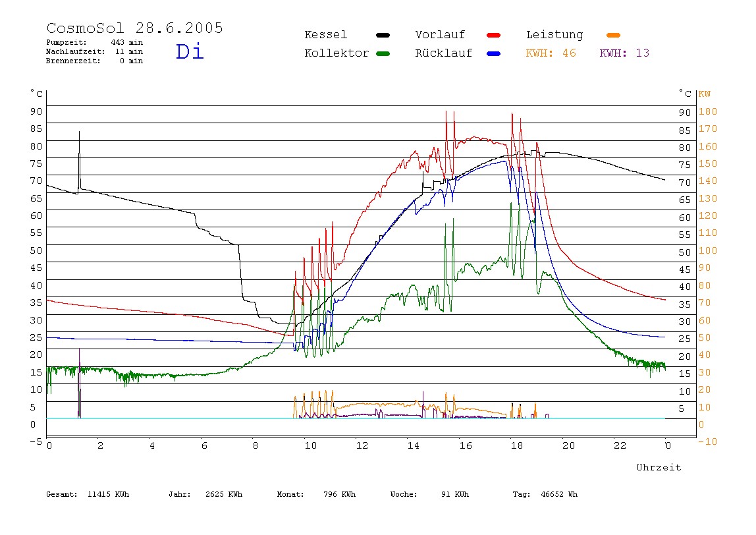This screenshot has width=756, height=535.
Task: Select the title 'CosmoSol 28.6.2005'
Action: point(134,28)
